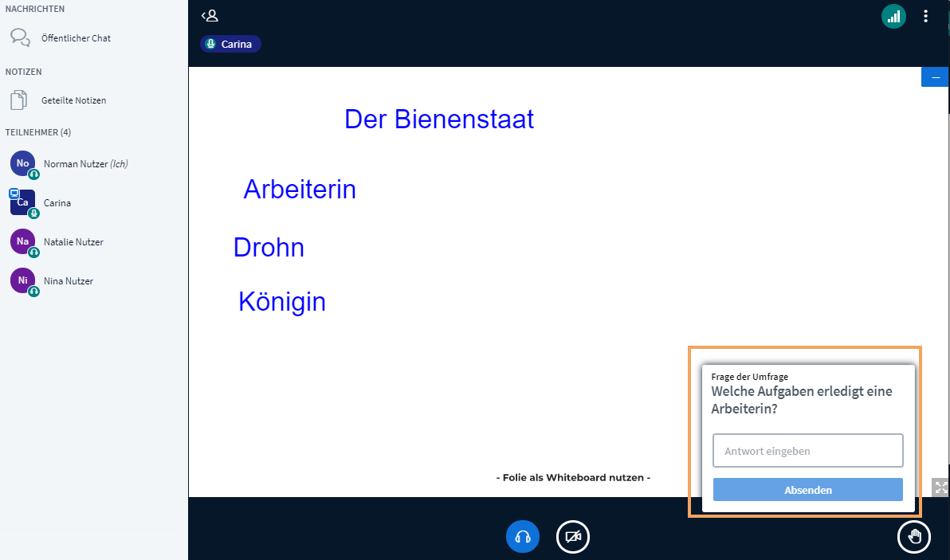950x560 pixels.
Task: Select the NACHRICHTEN section heading
Action: tap(35, 9)
